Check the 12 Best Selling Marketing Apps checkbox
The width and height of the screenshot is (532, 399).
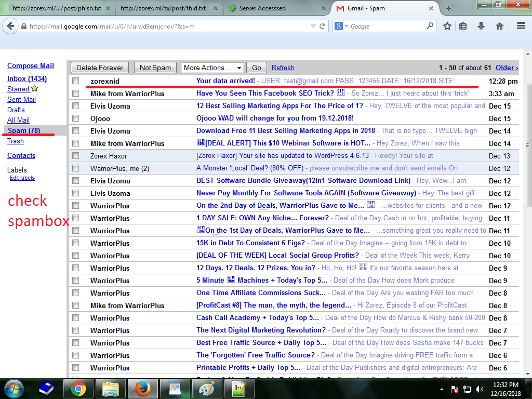76,106
